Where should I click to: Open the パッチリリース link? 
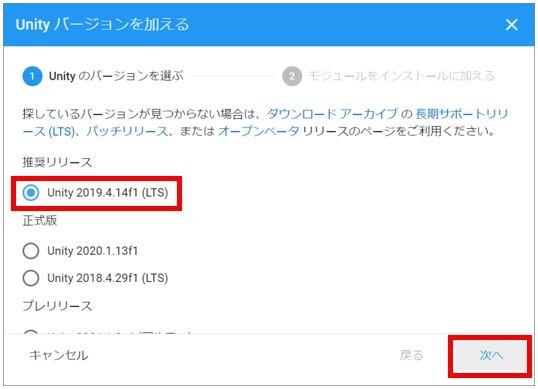click(127, 131)
